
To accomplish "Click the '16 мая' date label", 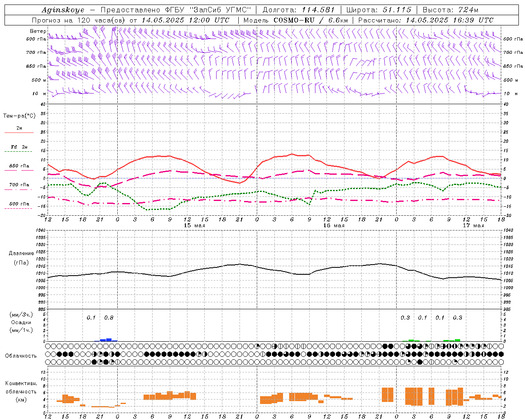I will coord(334,226).
